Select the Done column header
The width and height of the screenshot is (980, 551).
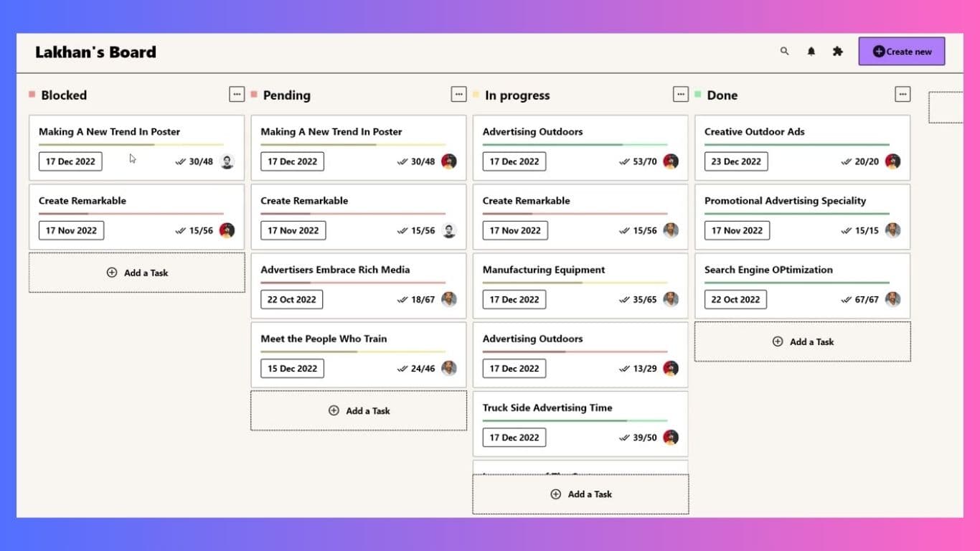pos(722,95)
